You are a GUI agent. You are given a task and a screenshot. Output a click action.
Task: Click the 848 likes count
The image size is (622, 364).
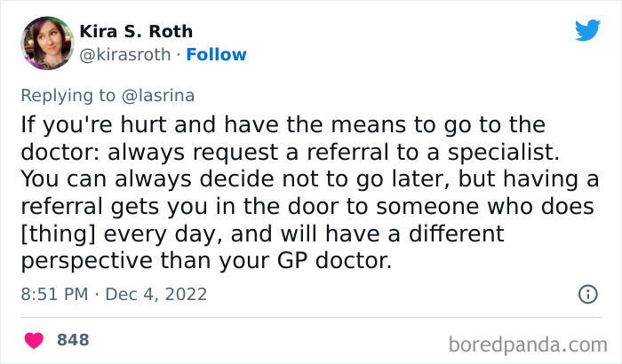73,341
